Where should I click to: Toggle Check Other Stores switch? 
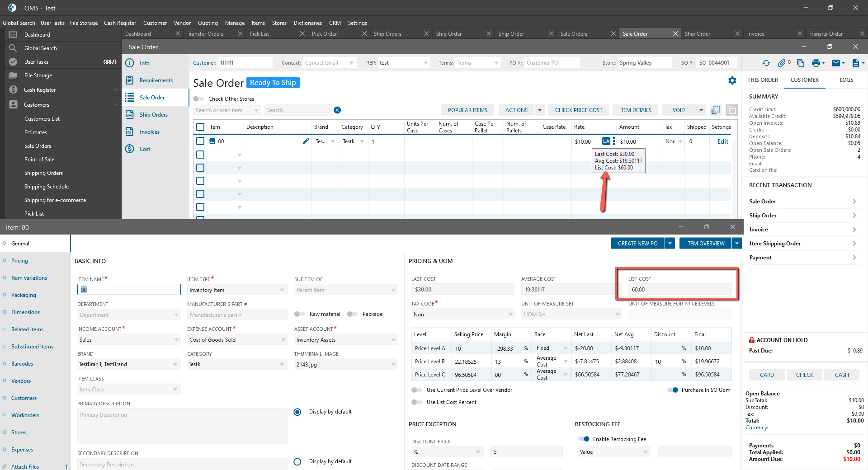[x=198, y=99]
